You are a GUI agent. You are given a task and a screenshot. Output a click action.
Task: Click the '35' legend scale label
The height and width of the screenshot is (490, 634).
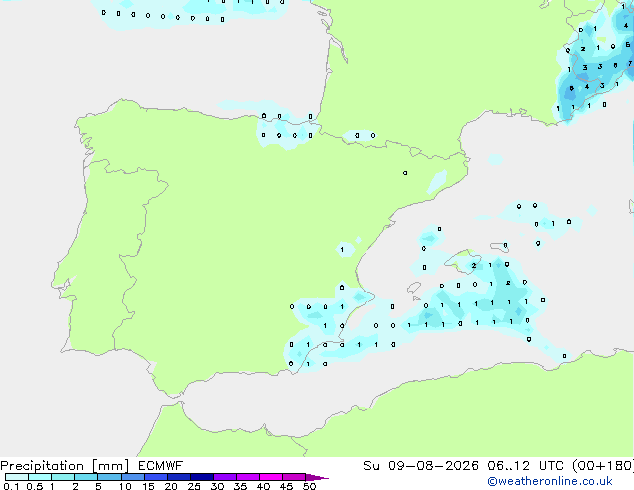[240, 486]
